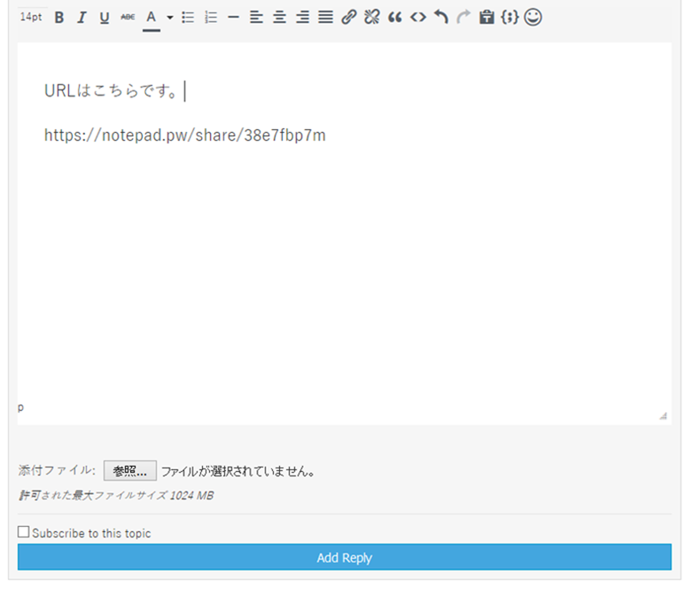
Task: Toggle underline formatting
Action: [x=105, y=18]
